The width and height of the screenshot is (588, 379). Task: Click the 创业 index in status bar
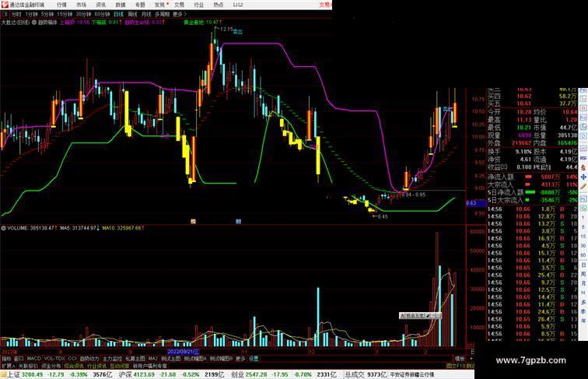click(237, 374)
